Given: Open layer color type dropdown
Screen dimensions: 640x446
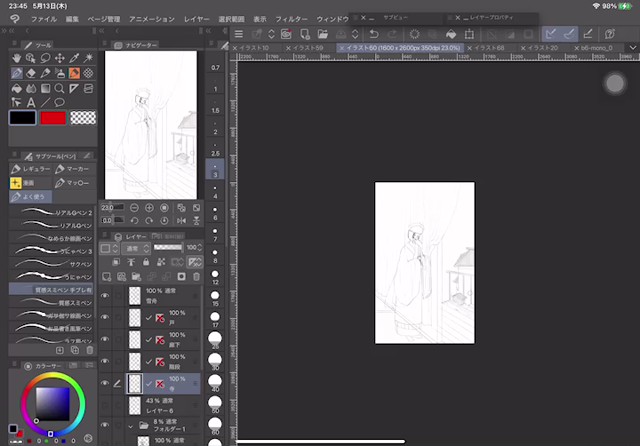Looking at the screenshot, I should pyautogui.click(x=109, y=248).
